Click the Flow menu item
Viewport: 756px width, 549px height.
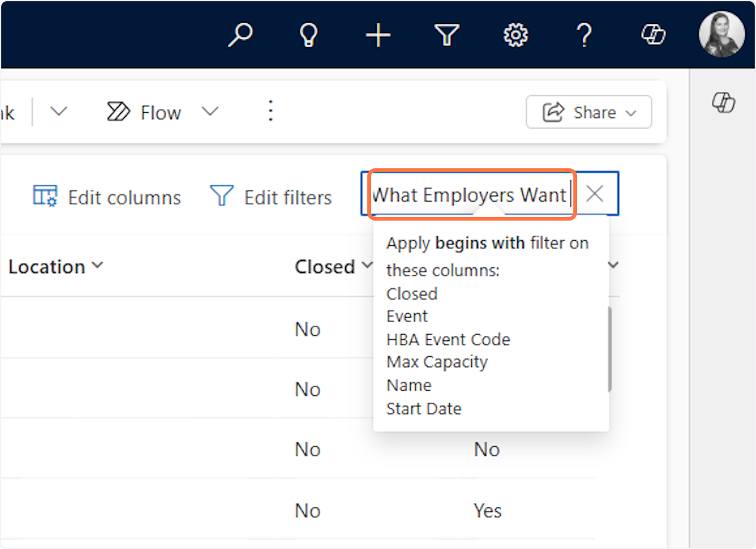coord(144,112)
